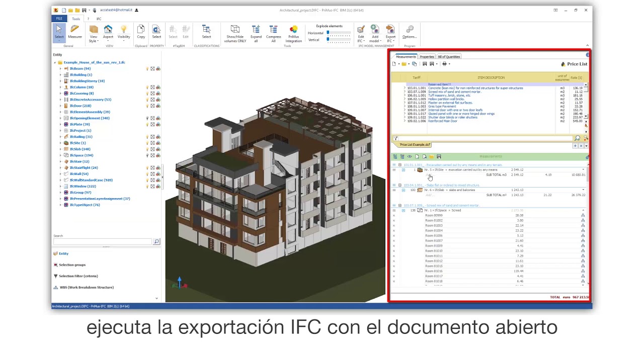Open the Export IFC tool

click(390, 34)
